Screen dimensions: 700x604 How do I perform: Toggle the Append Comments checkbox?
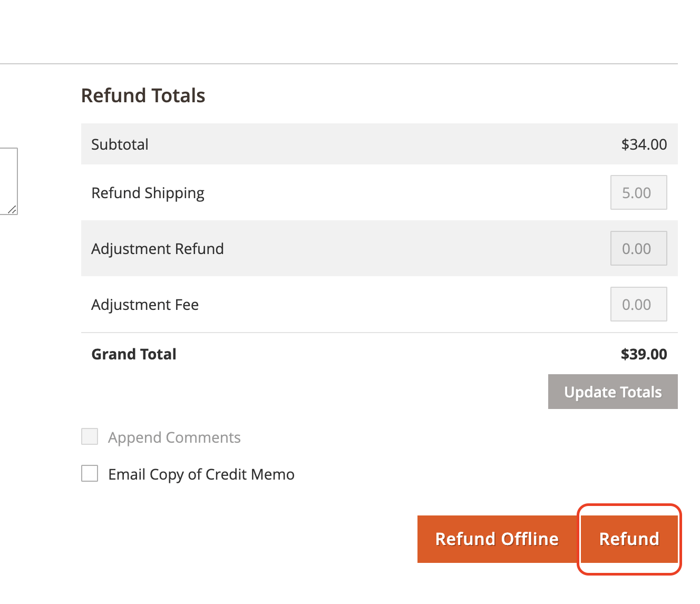(90, 436)
